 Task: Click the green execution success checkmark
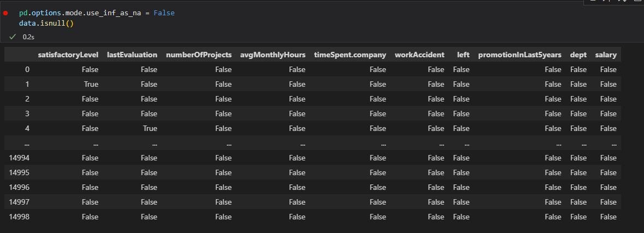click(13, 37)
